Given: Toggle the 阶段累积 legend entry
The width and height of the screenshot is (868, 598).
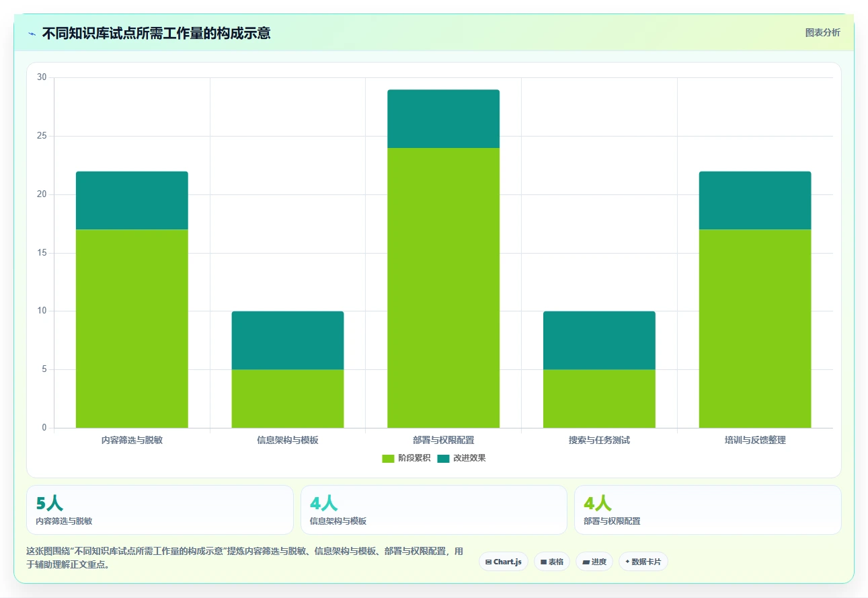Looking at the screenshot, I should (406, 458).
